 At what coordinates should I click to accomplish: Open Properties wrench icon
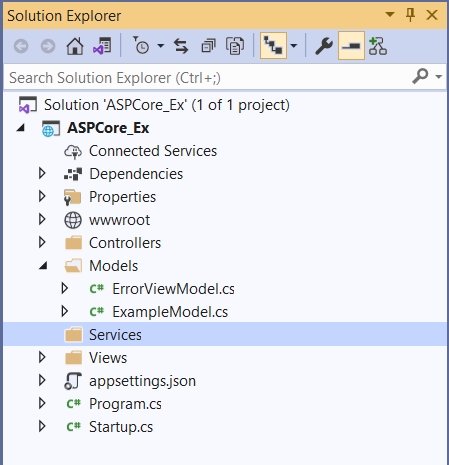pos(324,46)
